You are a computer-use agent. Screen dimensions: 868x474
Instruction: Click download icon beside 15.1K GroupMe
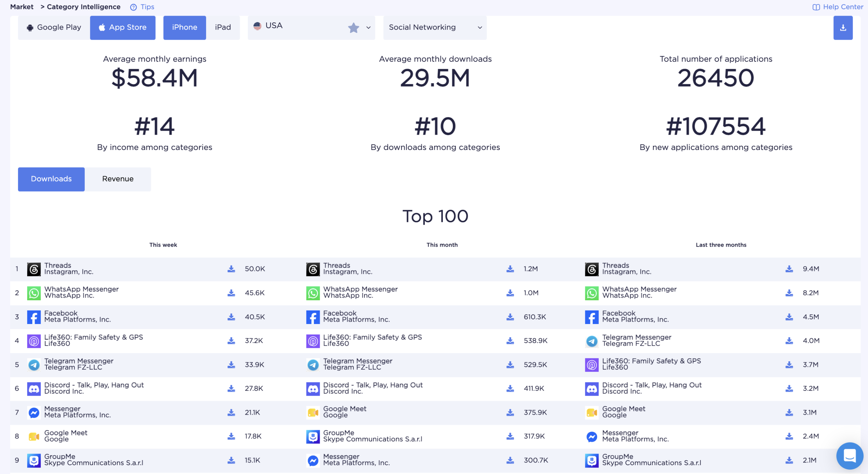pyautogui.click(x=231, y=460)
